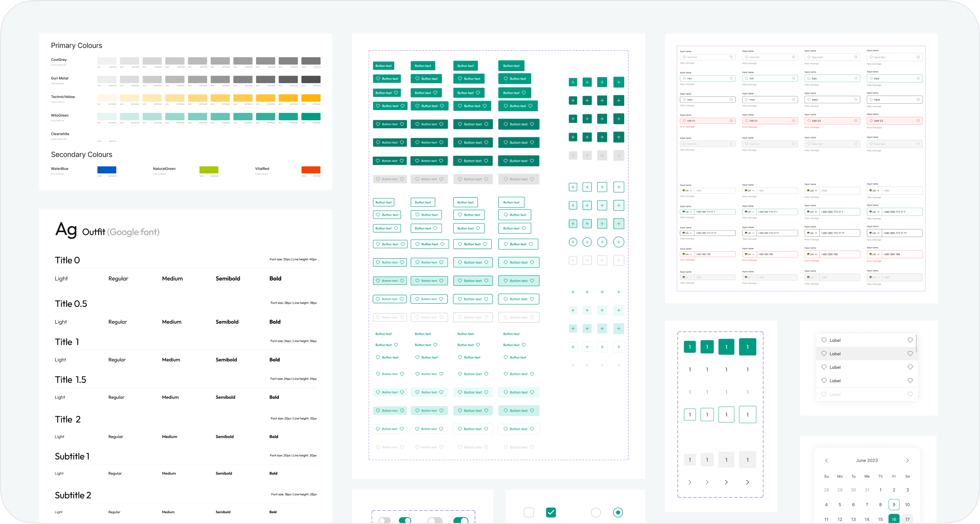This screenshot has height=524, width=980.
Task: Click the largest circular plus icon button
Action: click(x=619, y=242)
